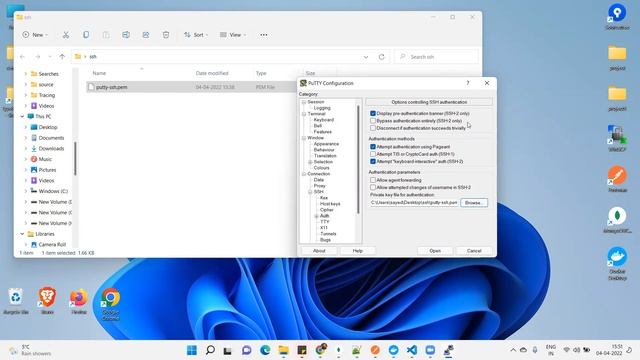The width and height of the screenshot is (640, 360).
Task: Toggle Attempt authentication using Pageant checkbox
Action: coord(373,147)
